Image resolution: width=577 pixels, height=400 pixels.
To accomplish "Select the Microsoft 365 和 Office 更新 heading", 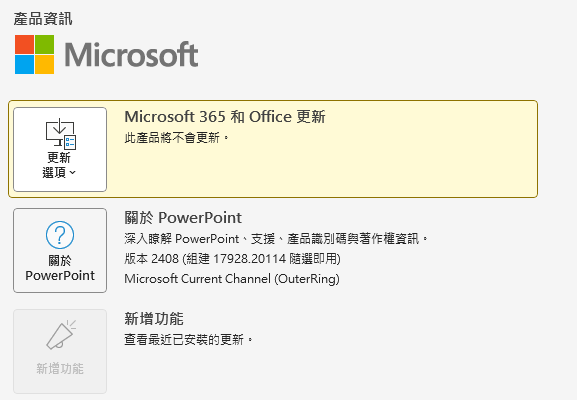I will 225,117.
